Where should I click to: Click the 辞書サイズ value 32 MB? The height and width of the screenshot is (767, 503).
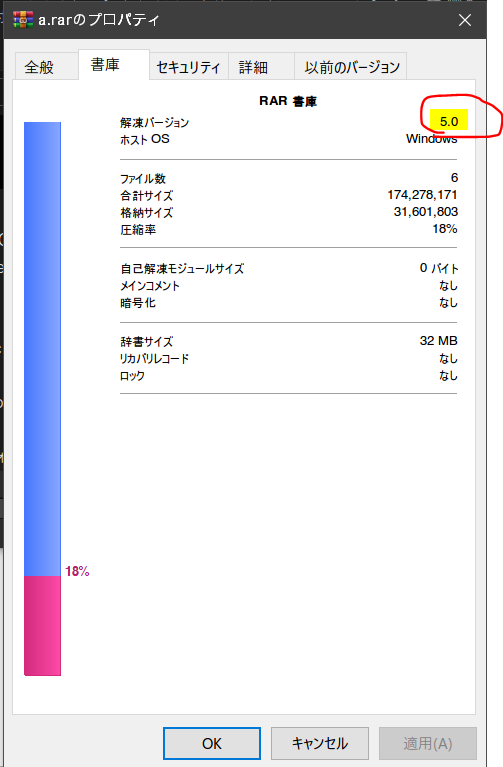point(438,341)
